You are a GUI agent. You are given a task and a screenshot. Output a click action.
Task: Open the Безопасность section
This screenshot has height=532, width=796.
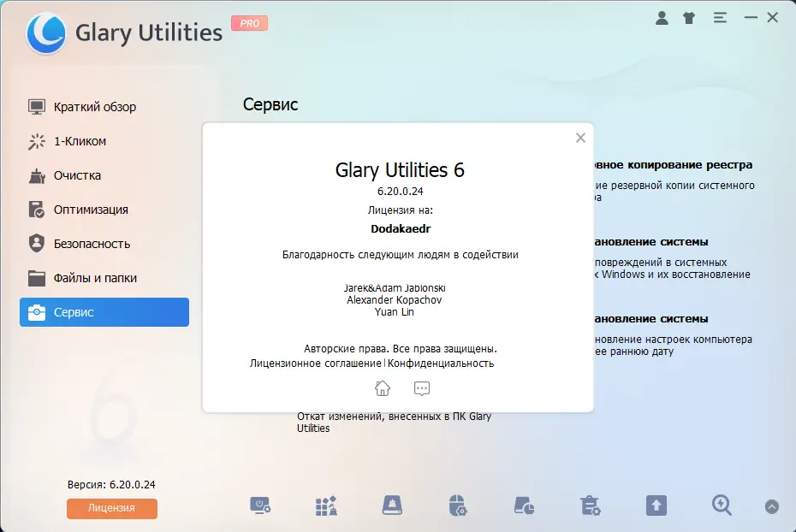[104, 244]
